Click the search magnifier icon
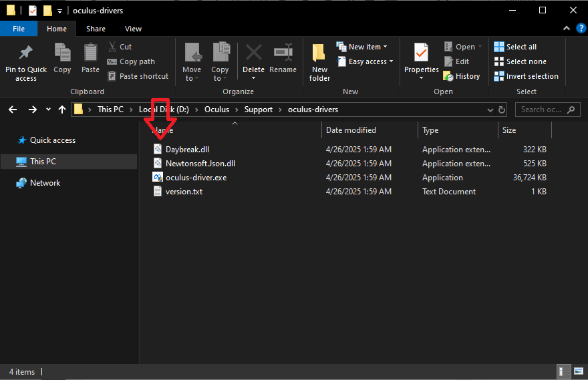588x380 pixels. (x=571, y=110)
